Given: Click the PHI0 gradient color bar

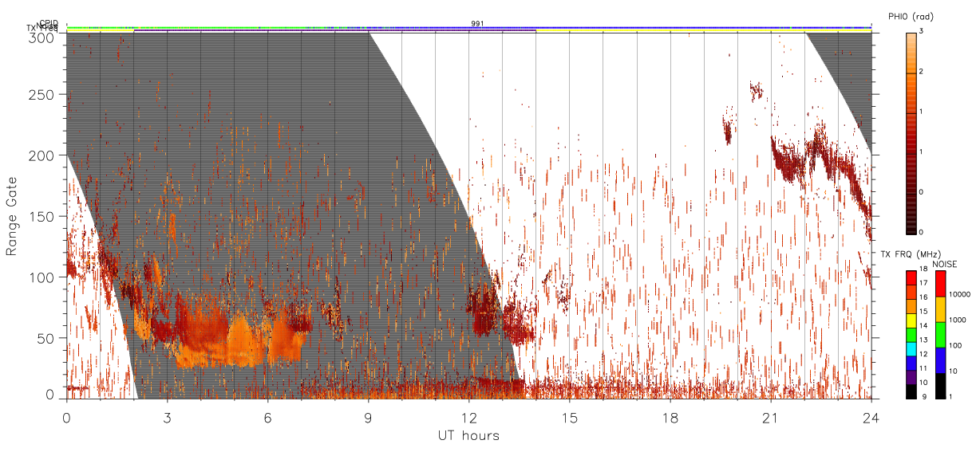Looking at the screenshot, I should tap(911, 132).
